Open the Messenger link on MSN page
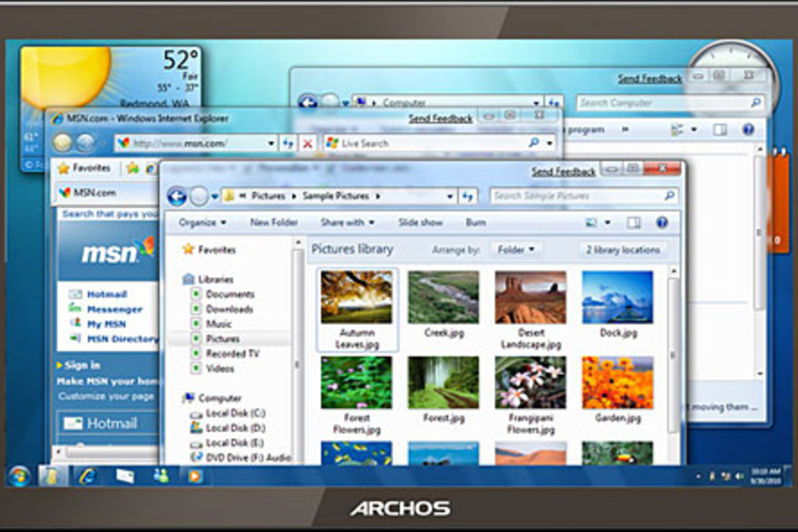Screen dimensions: 798x532 point(115,309)
